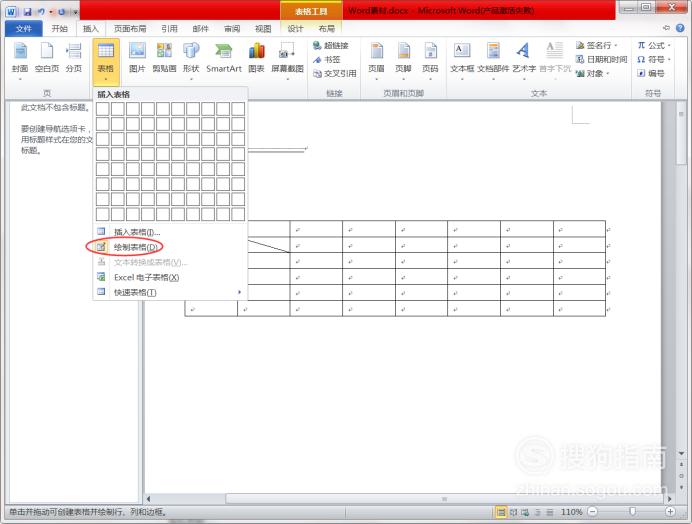Switch to References (引用) tab
The height and width of the screenshot is (524, 692).
click(x=169, y=29)
